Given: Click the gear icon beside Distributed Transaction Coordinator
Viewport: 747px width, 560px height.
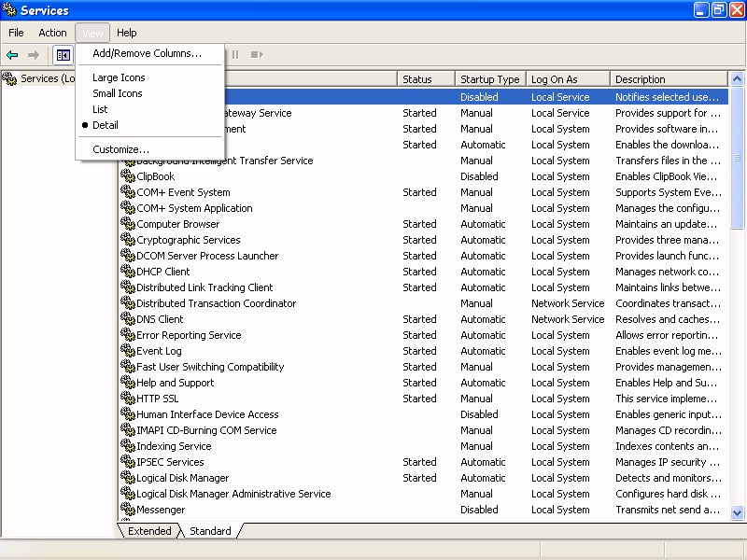Looking at the screenshot, I should pos(128,302).
